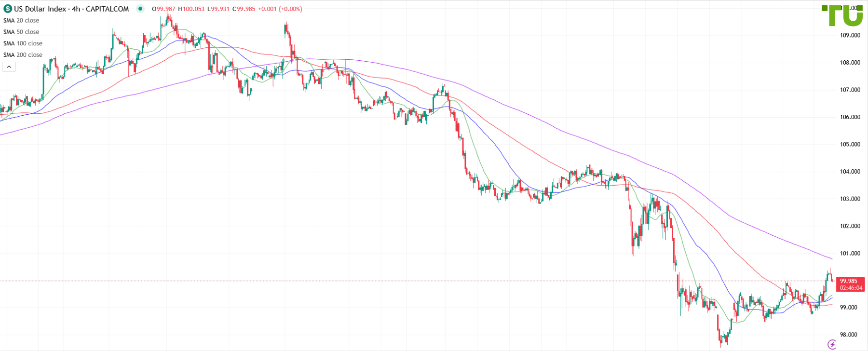Click the L99.931 low value
The width and height of the screenshot is (868, 351).
tap(218, 9)
